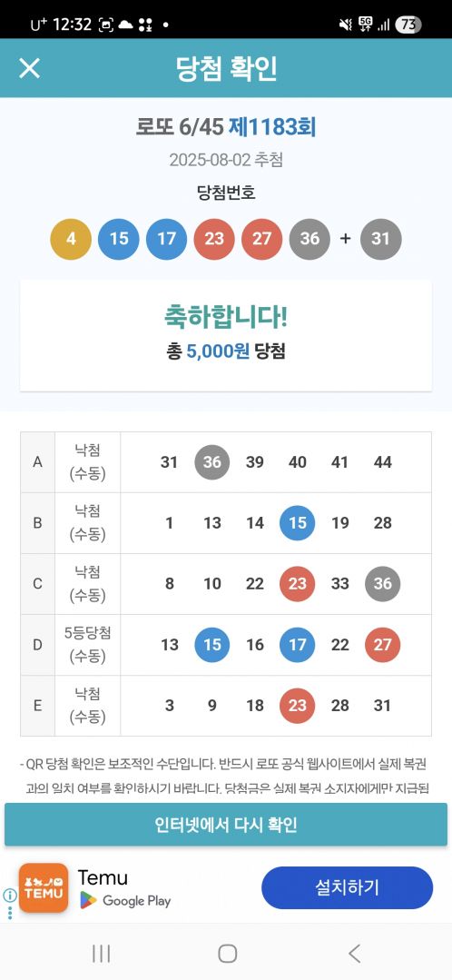452x980 pixels.
Task: Select the 제1183회 draw round link
Action: click(x=272, y=127)
